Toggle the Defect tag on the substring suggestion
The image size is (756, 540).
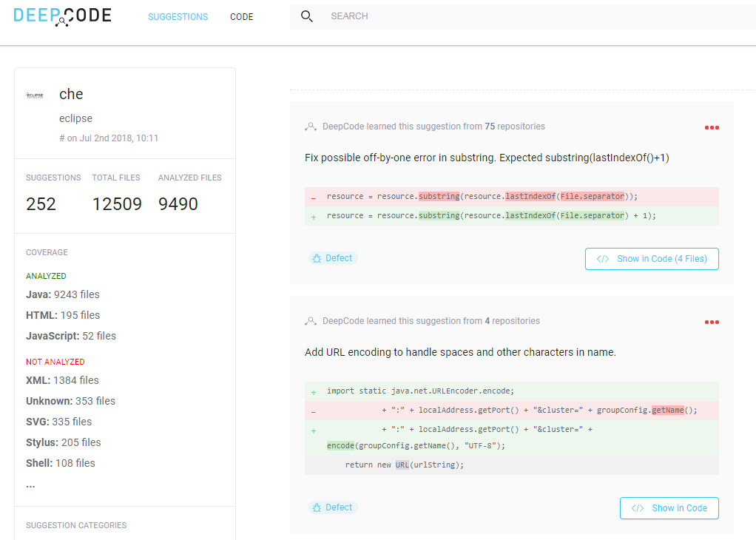click(x=333, y=258)
